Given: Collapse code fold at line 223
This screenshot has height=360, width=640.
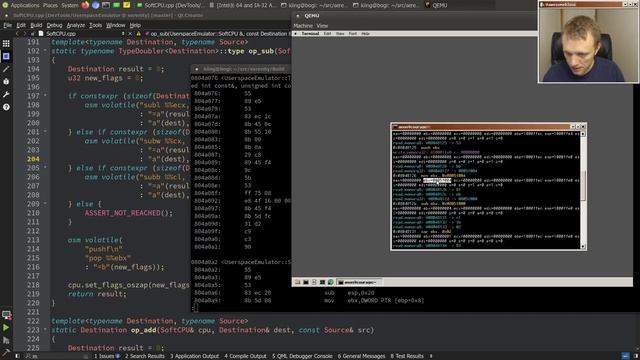Looking at the screenshot, I should (x=45, y=329).
